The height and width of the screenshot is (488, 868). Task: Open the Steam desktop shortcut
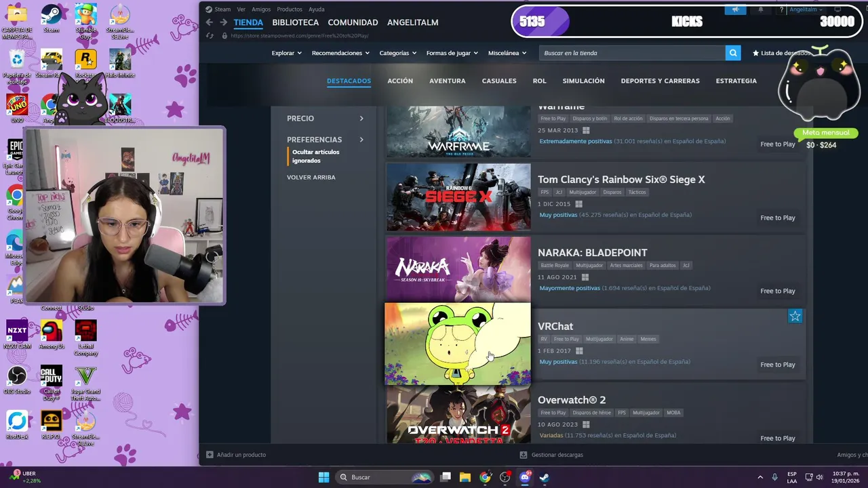pyautogui.click(x=51, y=19)
